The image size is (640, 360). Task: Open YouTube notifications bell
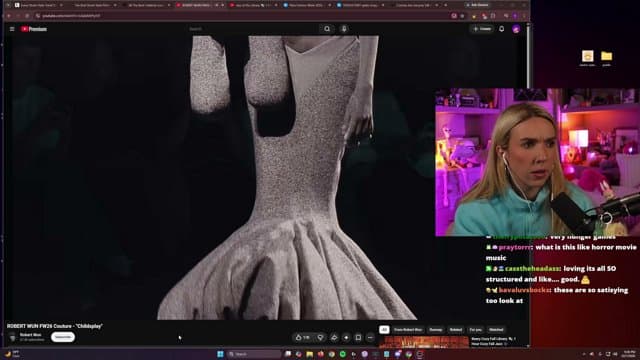point(502,29)
